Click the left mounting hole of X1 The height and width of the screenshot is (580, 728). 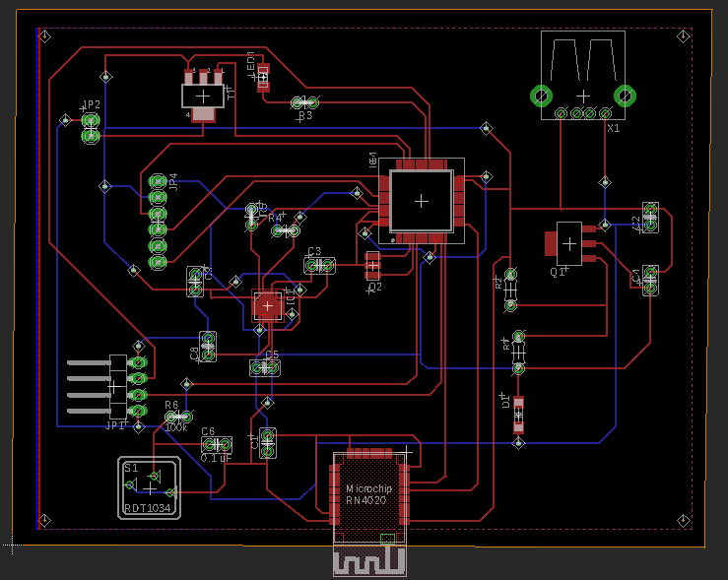541,96
